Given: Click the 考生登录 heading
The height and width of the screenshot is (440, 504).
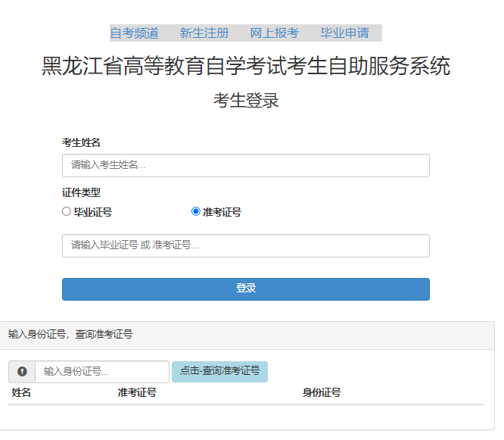Looking at the screenshot, I should pyautogui.click(x=246, y=101).
